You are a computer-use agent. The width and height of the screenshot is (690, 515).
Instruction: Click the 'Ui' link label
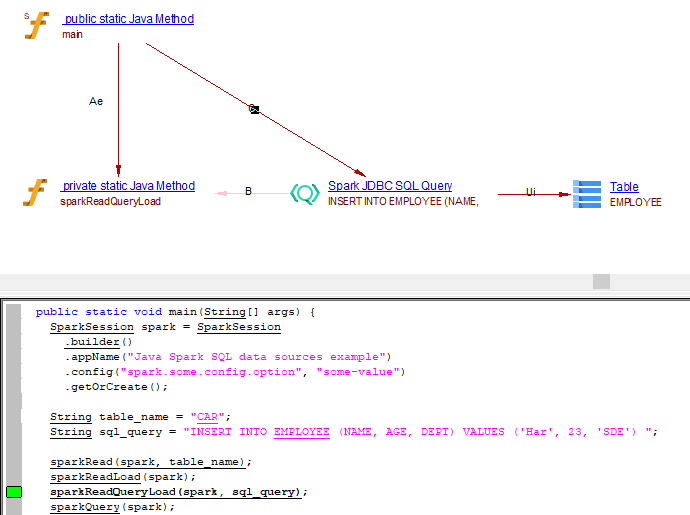(x=531, y=191)
